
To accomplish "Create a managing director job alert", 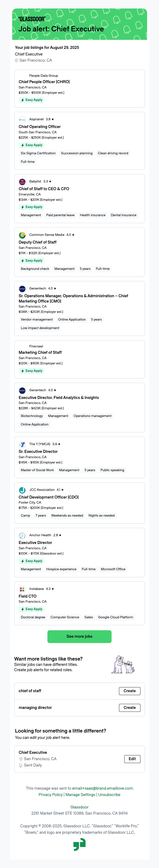I will point(129,708).
